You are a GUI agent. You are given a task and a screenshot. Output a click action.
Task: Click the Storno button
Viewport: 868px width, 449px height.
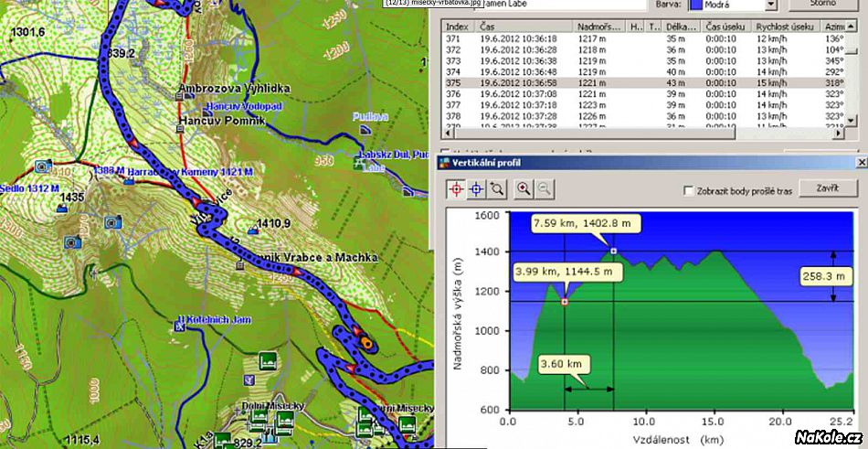[824, 5]
